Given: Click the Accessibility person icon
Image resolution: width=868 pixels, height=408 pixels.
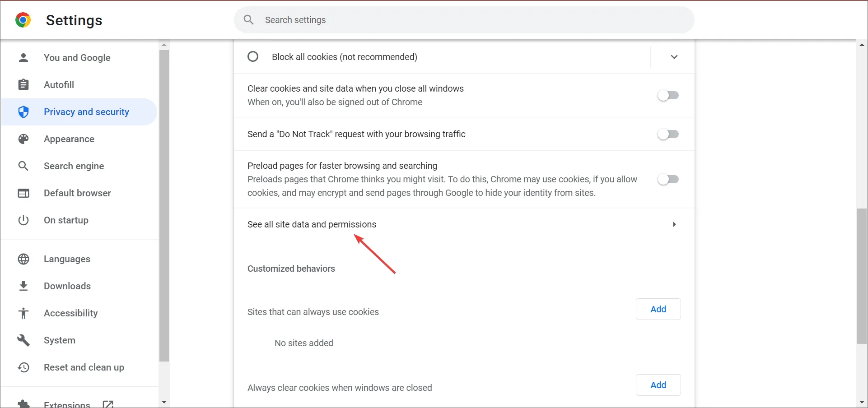Looking at the screenshot, I should [x=23, y=313].
